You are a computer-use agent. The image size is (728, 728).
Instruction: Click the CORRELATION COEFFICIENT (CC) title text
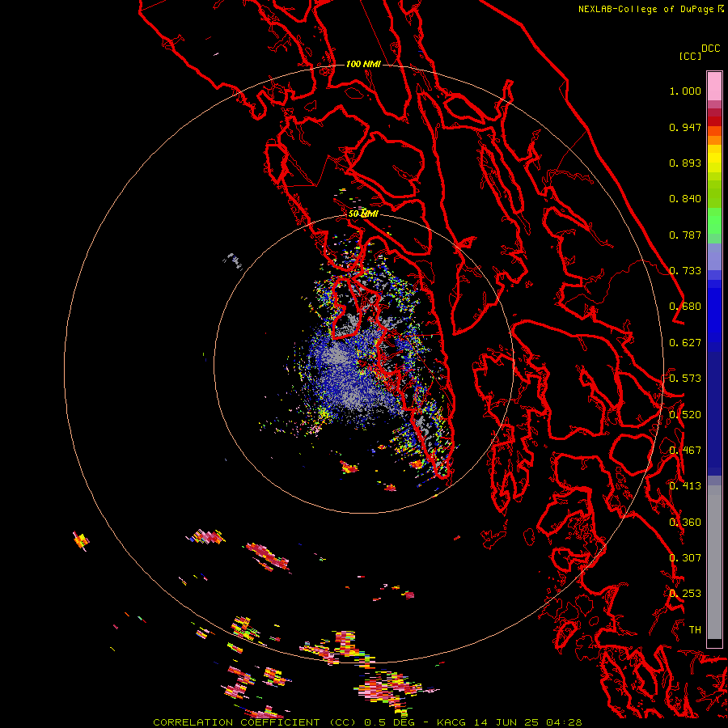[x=255, y=722]
